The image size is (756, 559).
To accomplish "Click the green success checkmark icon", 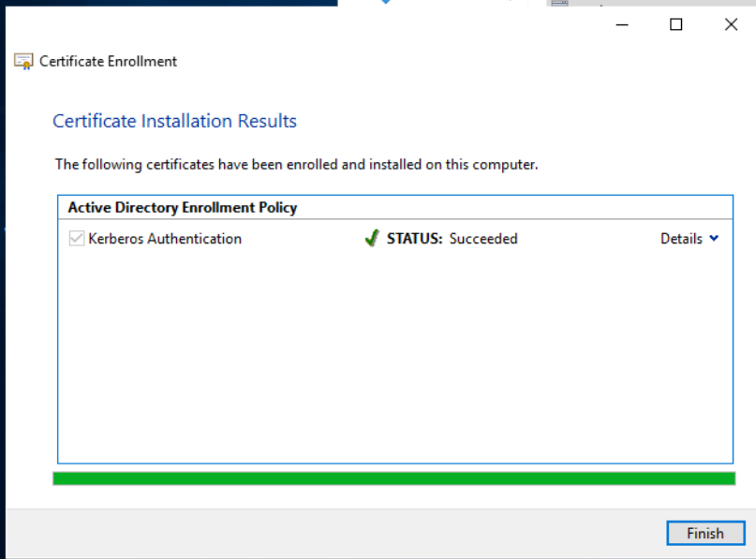I will [372, 239].
